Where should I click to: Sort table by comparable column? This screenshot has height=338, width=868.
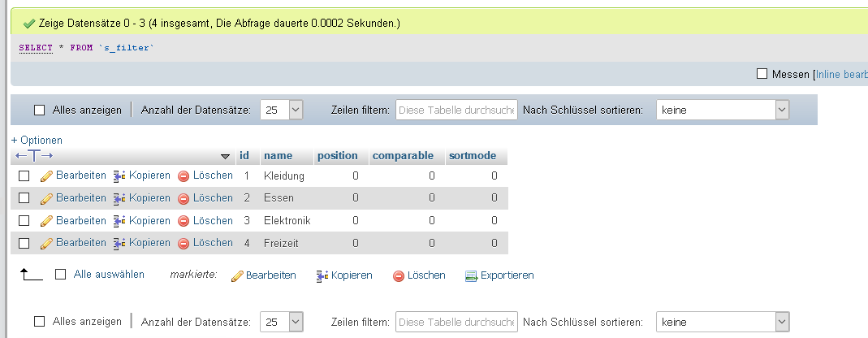tap(403, 156)
